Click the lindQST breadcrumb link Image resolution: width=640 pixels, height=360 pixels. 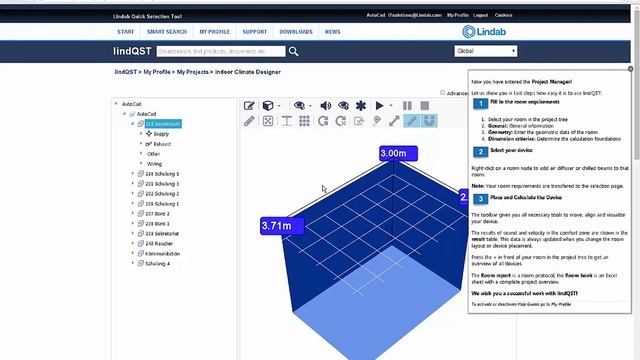pyautogui.click(x=125, y=72)
